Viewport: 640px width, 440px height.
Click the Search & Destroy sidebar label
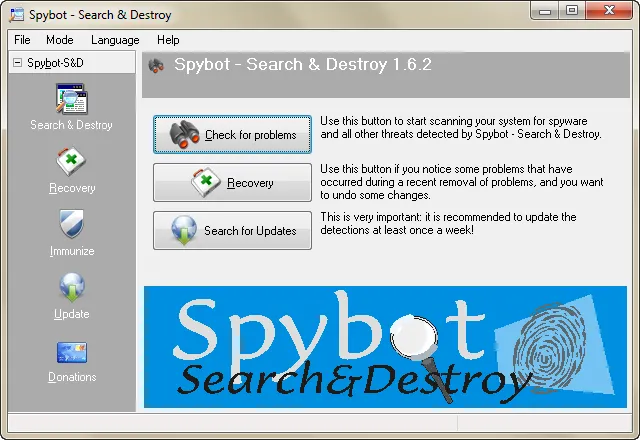coord(71,125)
